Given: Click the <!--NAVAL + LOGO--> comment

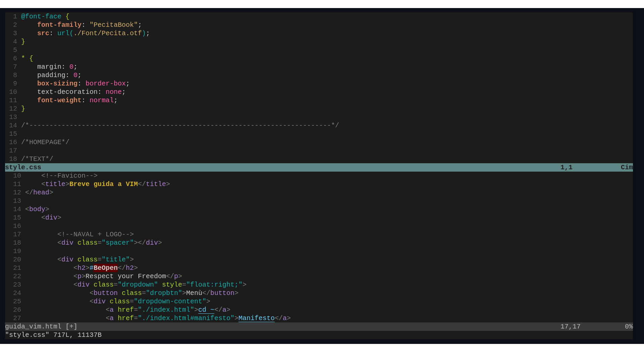Looking at the screenshot, I should (95, 234).
